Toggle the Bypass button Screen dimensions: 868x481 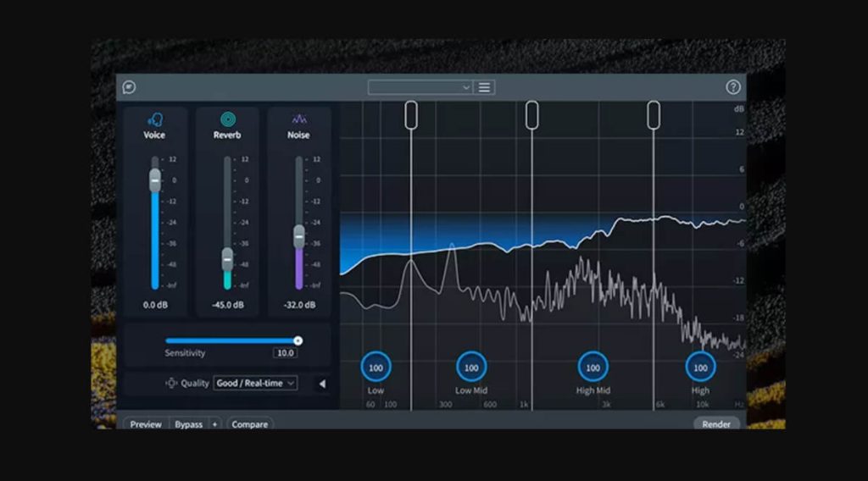(189, 424)
